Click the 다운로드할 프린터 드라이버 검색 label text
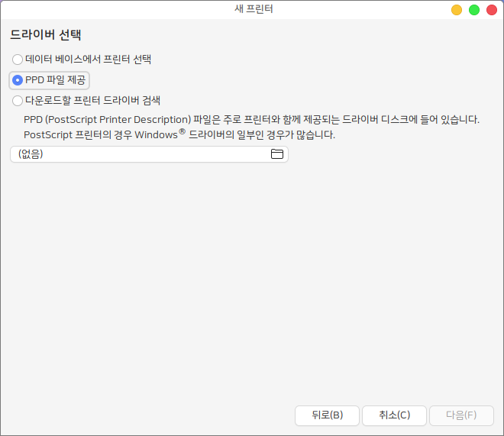This screenshot has width=504, height=436. pyautogui.click(x=92, y=100)
